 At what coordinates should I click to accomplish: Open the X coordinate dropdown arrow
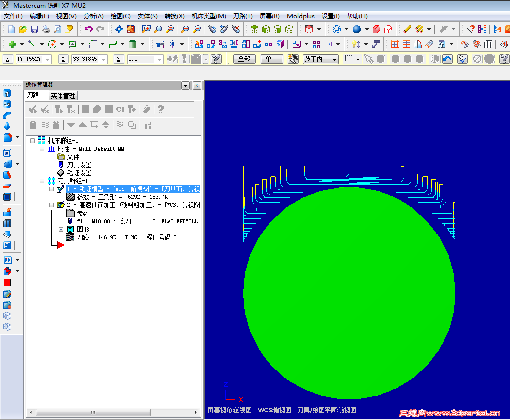click(x=48, y=59)
